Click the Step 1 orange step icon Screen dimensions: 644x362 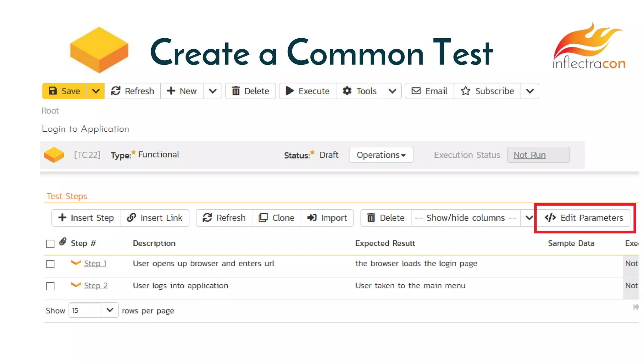click(x=76, y=263)
